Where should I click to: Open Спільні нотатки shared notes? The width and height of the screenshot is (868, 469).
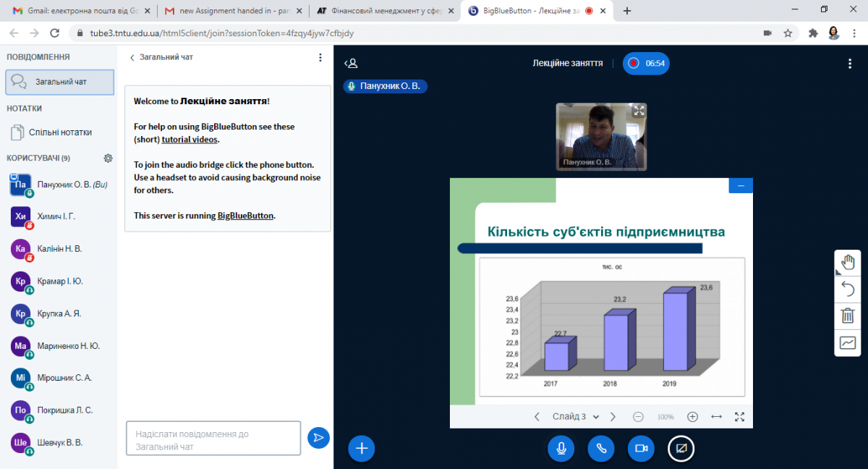[59, 132]
